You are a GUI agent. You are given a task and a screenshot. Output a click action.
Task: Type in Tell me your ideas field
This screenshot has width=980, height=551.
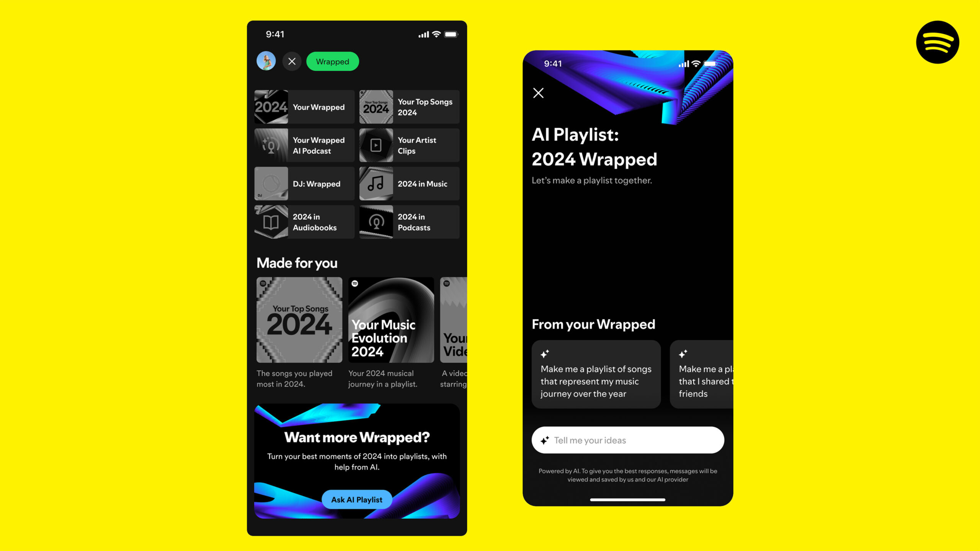(627, 439)
